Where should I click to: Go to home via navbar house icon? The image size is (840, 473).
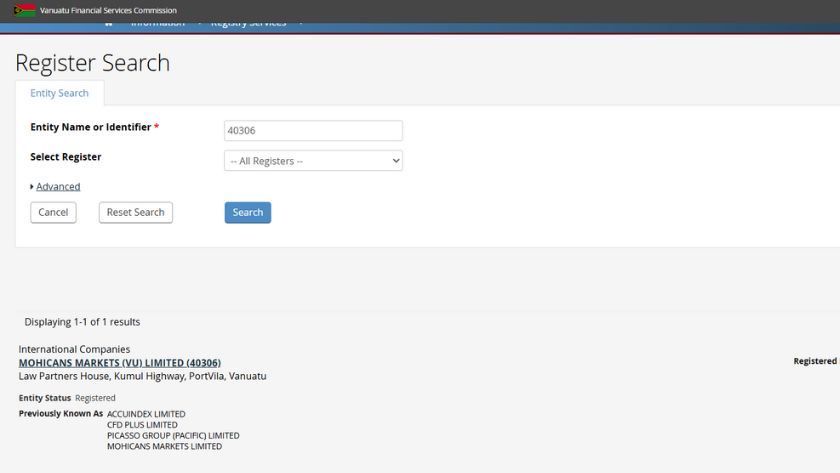pyautogui.click(x=108, y=24)
